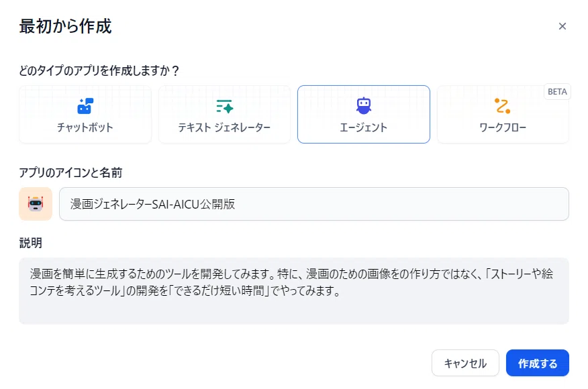Select the ワークフロー app type label

pos(502,127)
